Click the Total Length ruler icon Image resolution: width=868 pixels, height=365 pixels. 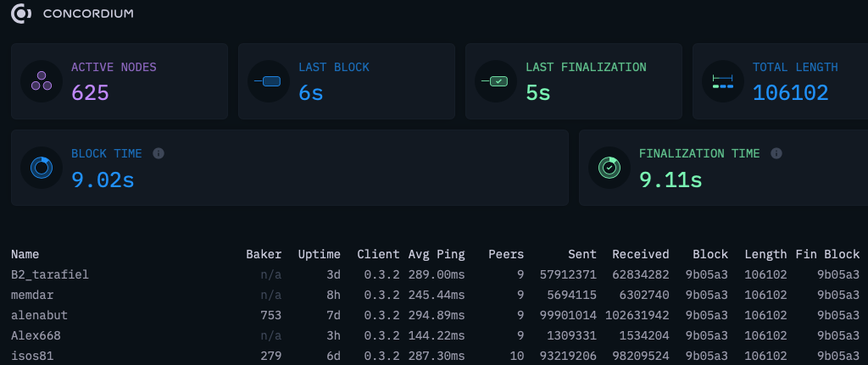click(722, 81)
